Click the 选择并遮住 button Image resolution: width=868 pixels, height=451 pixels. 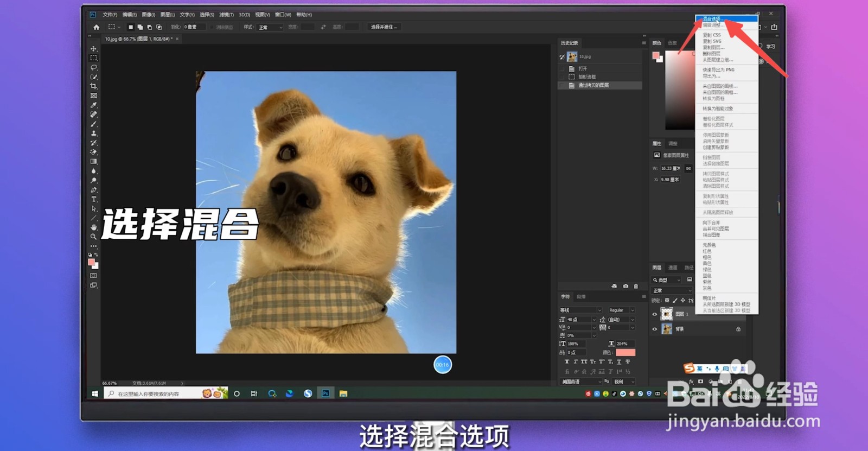click(384, 27)
